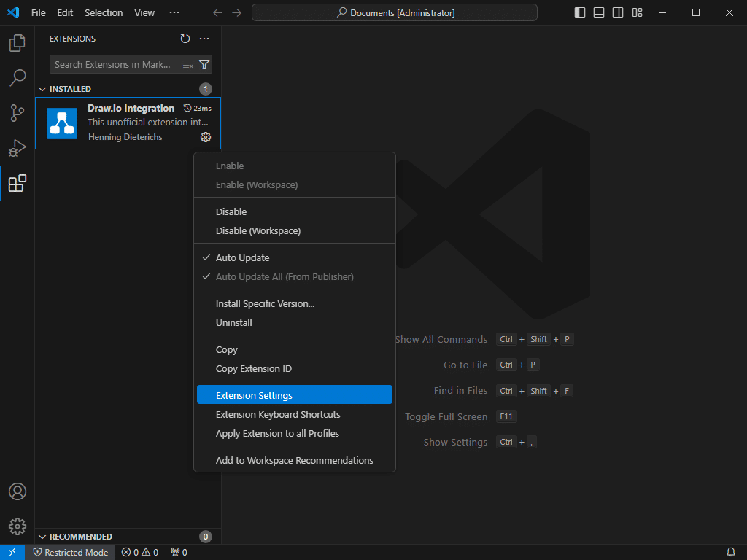Choose Add to Workspace Recommendations

pos(295,461)
